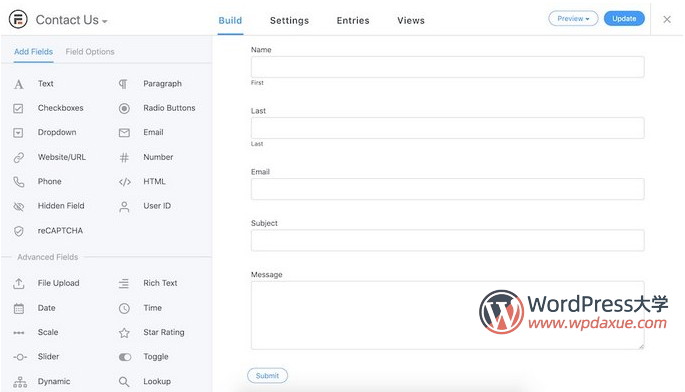Close the form builder with X

tap(667, 19)
